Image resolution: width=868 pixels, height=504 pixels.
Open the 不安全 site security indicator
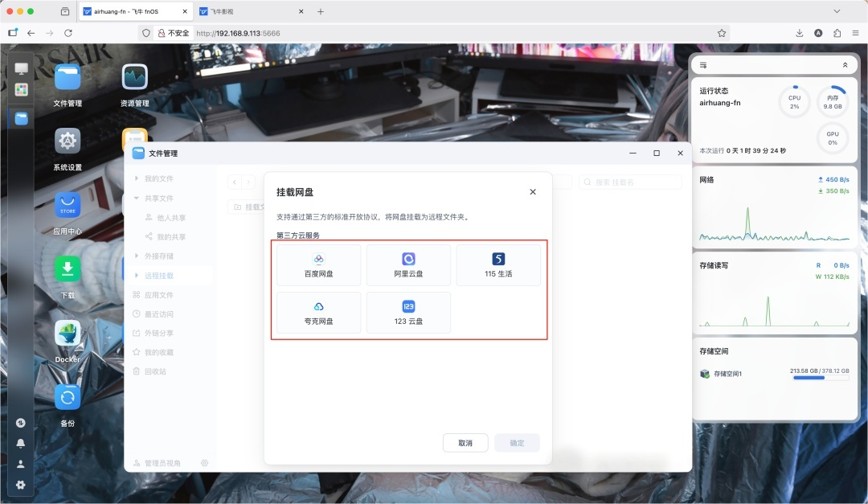[174, 33]
